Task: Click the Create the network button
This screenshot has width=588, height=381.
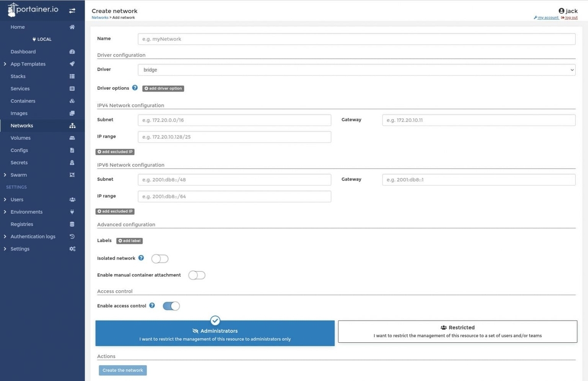Action: pos(122,370)
